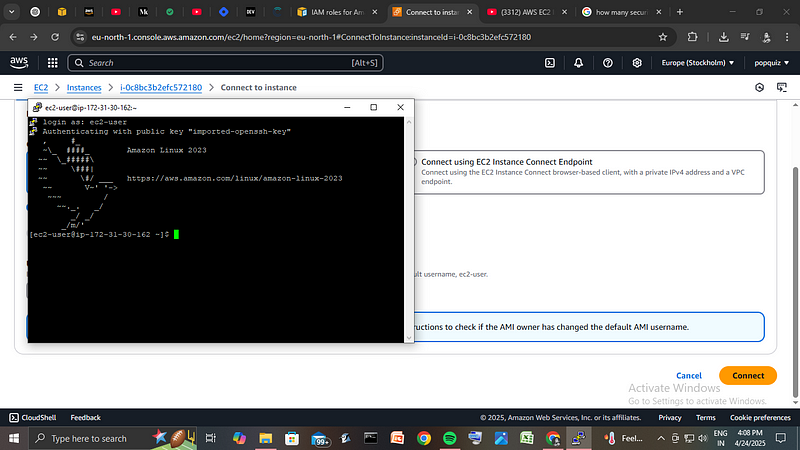Open the AWS help question mark

click(x=608, y=62)
